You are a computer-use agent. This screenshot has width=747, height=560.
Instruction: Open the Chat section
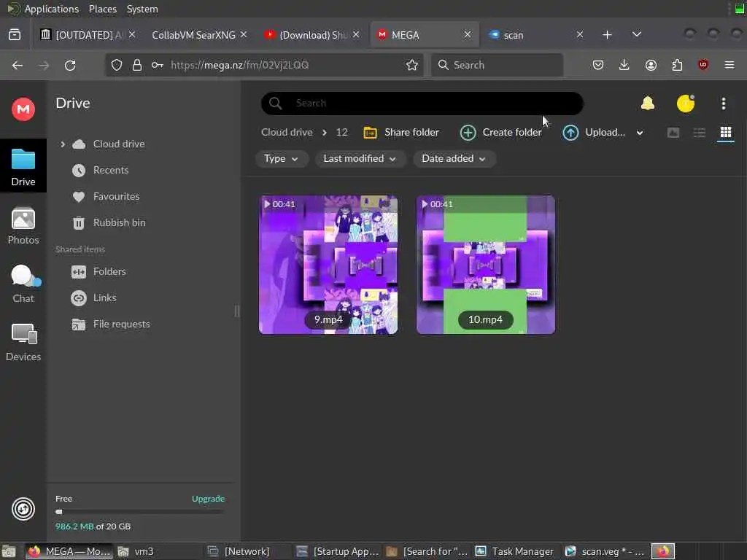click(23, 284)
